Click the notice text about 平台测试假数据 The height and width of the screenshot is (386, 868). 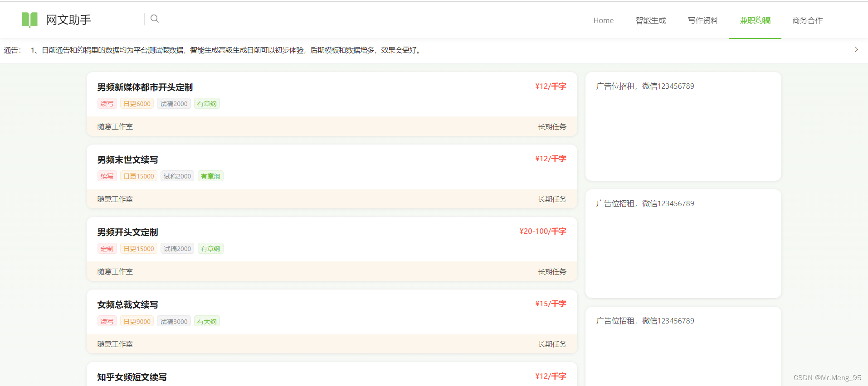tap(227, 50)
